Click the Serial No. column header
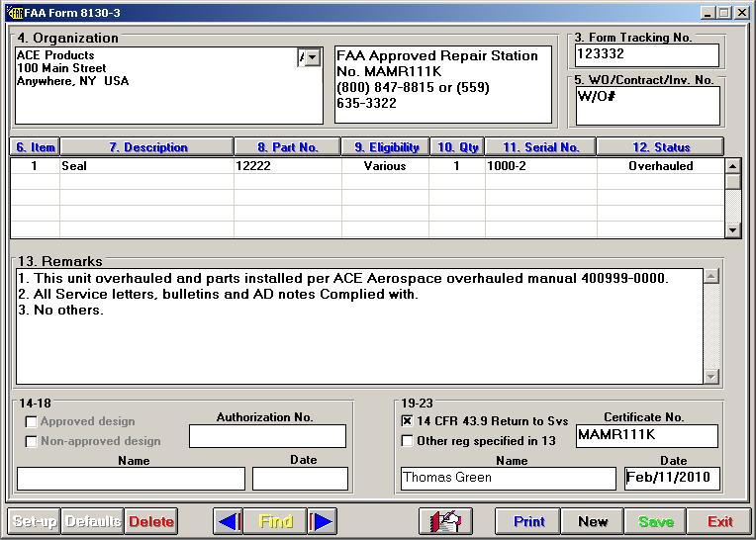756x540 pixels. 540,147
